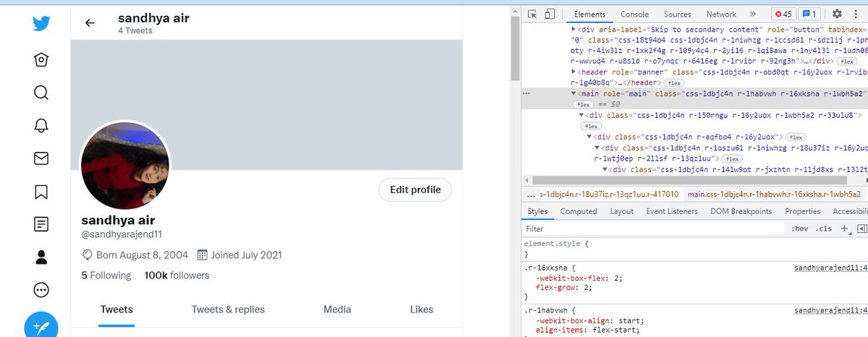Expand the header role="banner" node
The height and width of the screenshot is (337, 868).
point(574,72)
